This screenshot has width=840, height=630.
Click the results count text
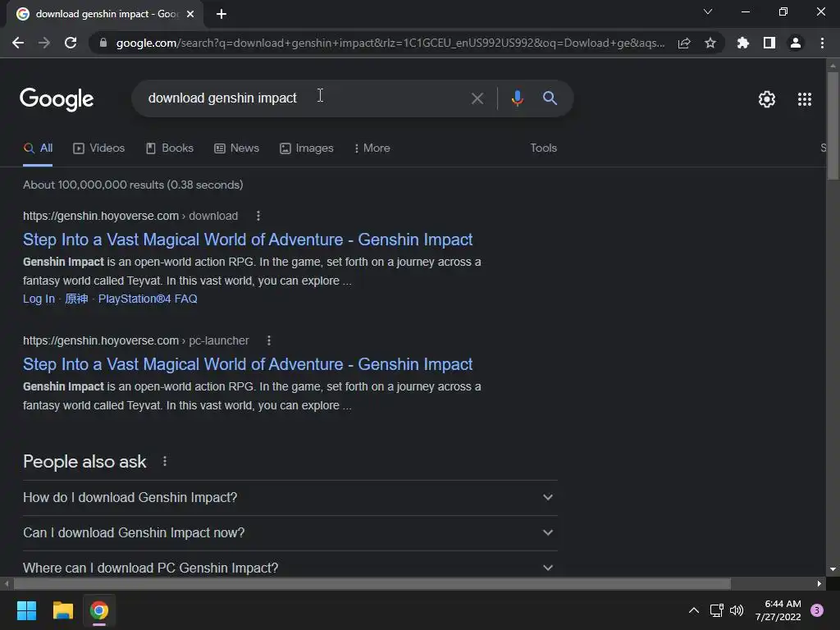[133, 185]
